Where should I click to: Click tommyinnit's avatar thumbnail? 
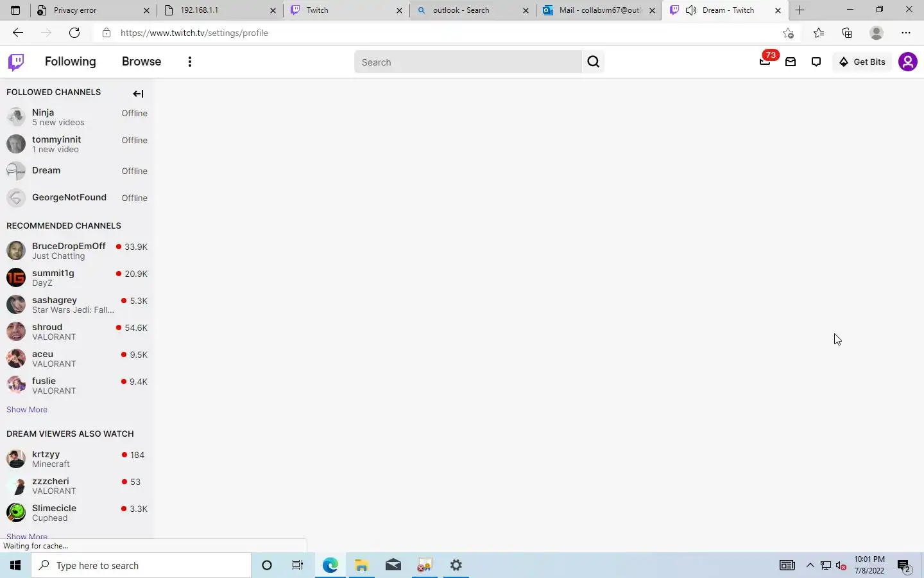[x=16, y=144]
